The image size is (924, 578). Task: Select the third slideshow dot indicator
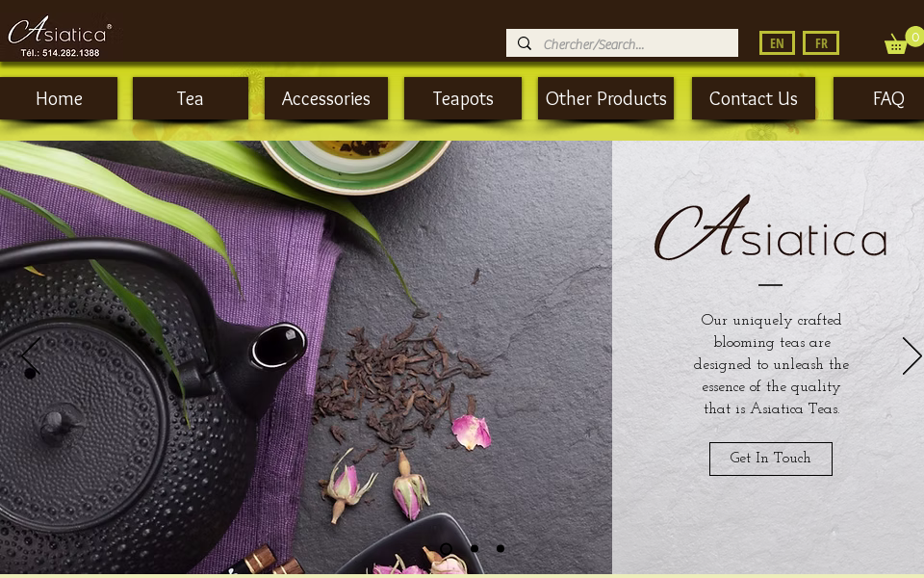point(500,548)
